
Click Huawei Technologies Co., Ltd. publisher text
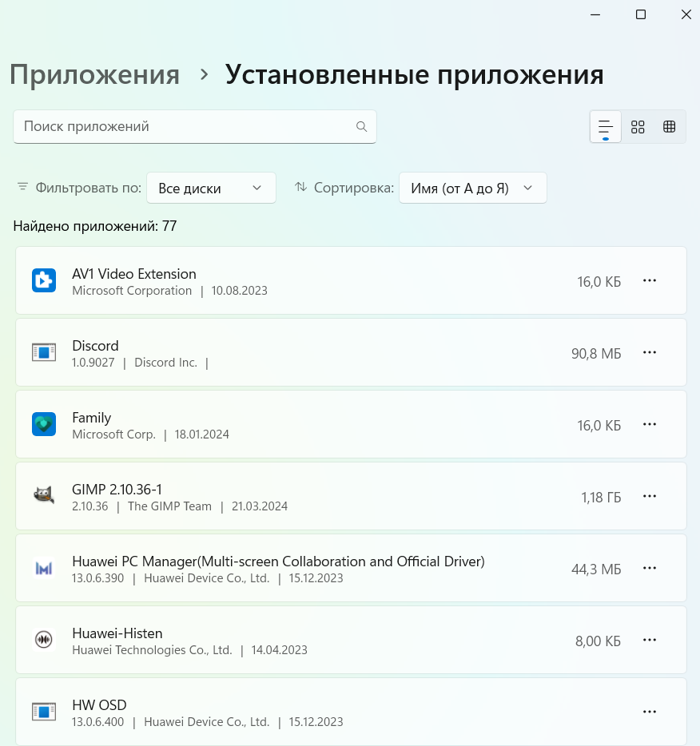(x=152, y=650)
